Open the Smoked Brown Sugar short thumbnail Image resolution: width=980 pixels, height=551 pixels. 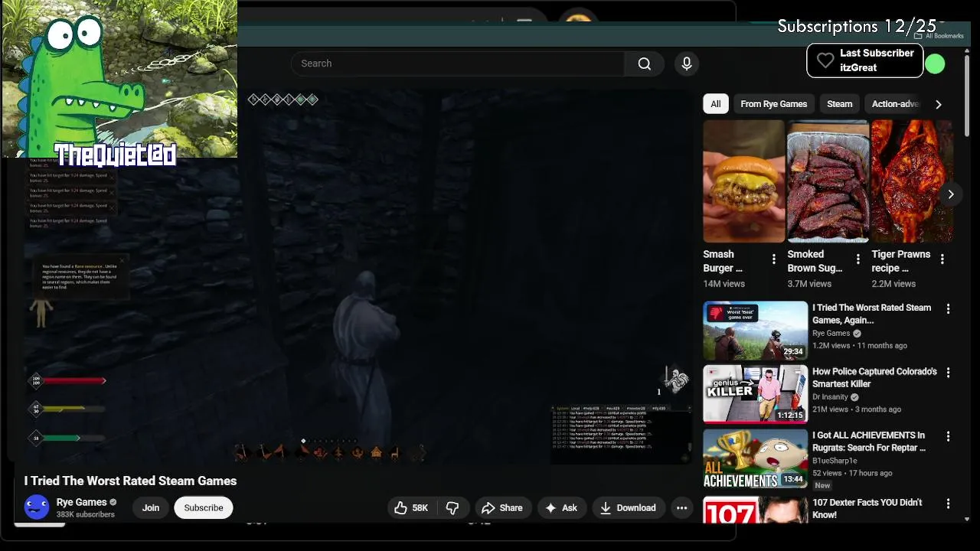pyautogui.click(x=828, y=181)
